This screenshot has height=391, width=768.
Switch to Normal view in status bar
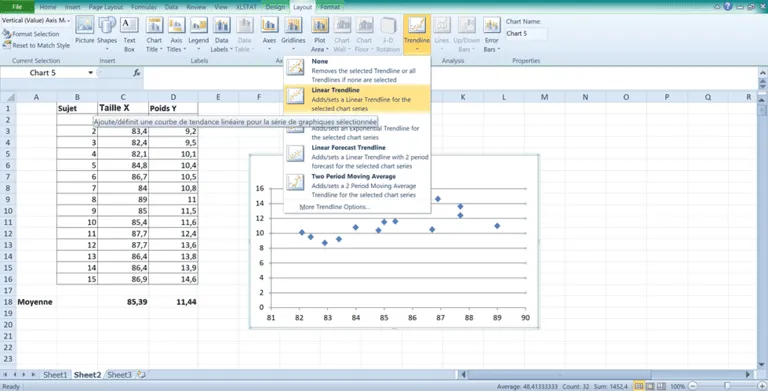click(639, 386)
